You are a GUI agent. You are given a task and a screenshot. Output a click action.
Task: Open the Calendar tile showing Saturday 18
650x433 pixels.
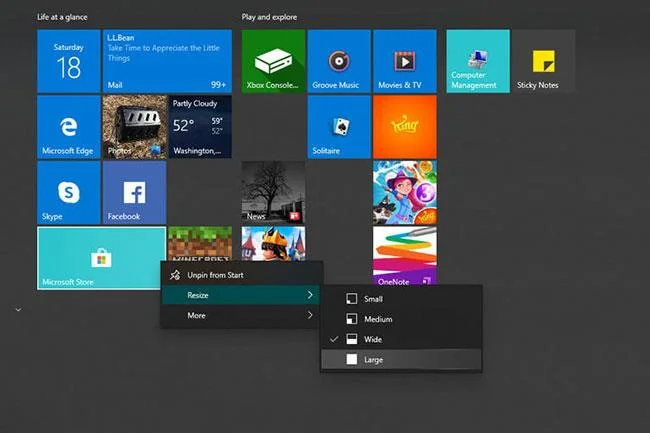(69, 61)
